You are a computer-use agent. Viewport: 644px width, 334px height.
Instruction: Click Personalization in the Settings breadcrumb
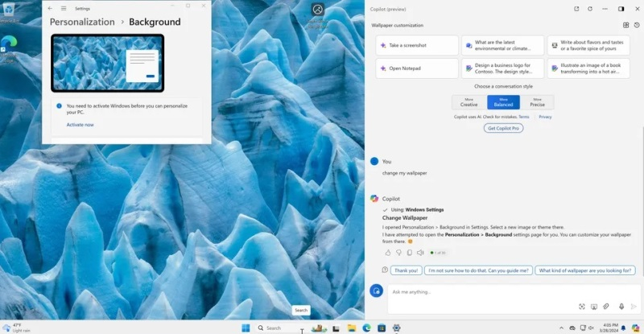point(82,22)
